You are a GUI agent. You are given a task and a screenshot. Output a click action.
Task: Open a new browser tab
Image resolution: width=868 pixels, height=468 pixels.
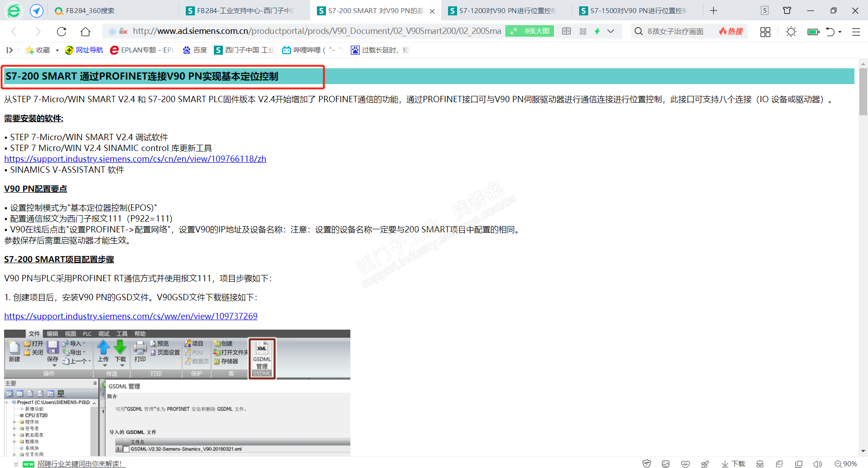pos(713,10)
